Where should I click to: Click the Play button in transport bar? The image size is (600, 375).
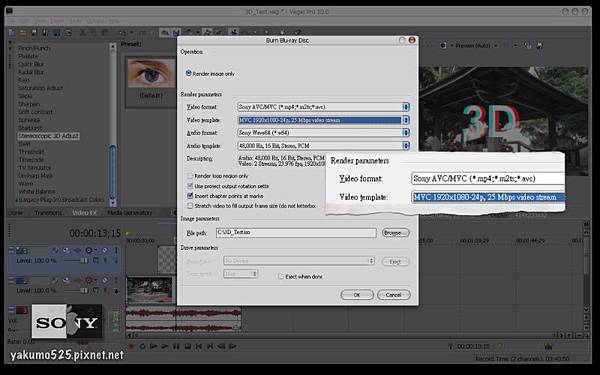point(165,346)
